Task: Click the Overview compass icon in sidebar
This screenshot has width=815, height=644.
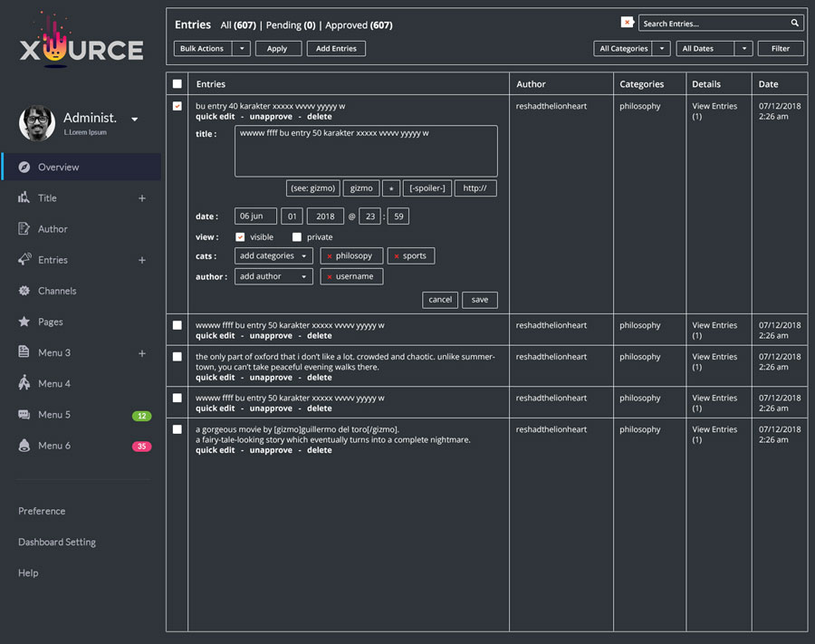Action: [x=24, y=168]
